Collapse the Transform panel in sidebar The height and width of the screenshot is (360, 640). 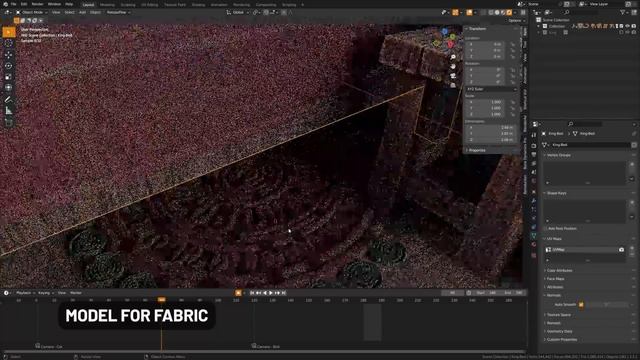click(x=477, y=29)
